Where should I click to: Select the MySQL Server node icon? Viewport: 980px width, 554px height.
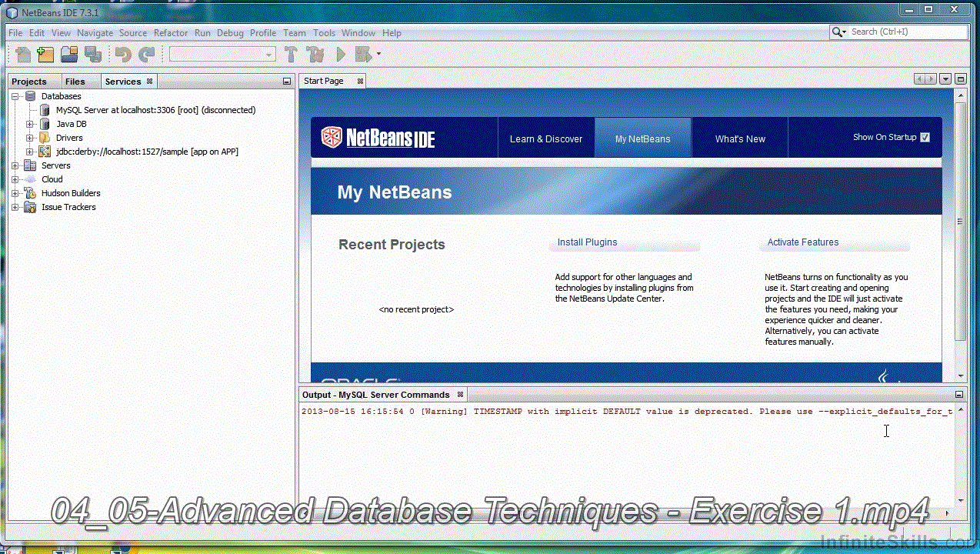point(45,110)
